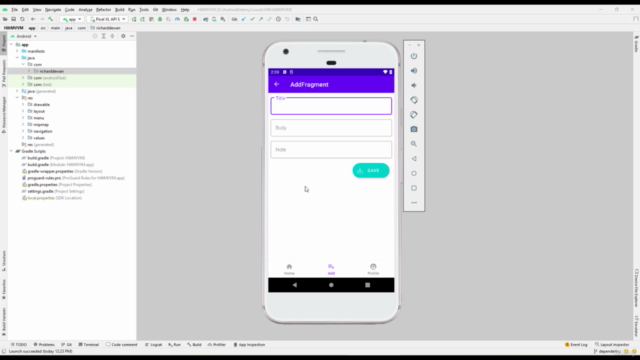Click emulator sidebar back triangle icon
The height and width of the screenshot is (360, 640).
tap(414, 158)
